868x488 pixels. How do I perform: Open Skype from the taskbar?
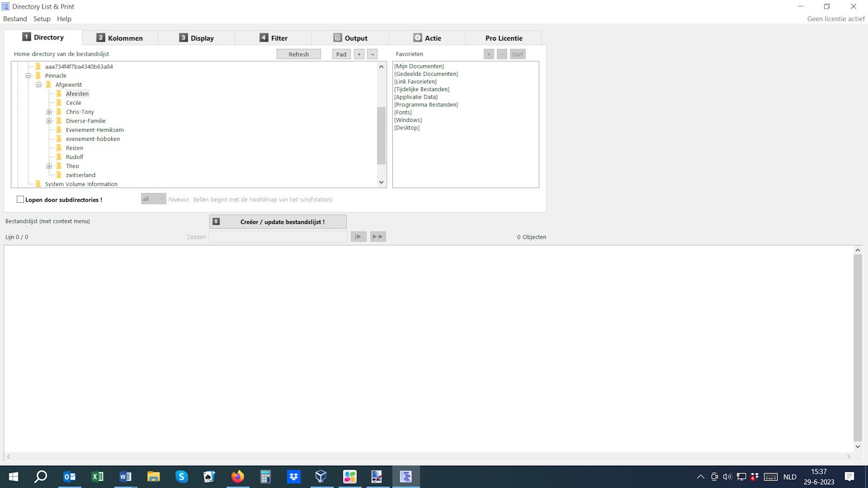(x=182, y=477)
